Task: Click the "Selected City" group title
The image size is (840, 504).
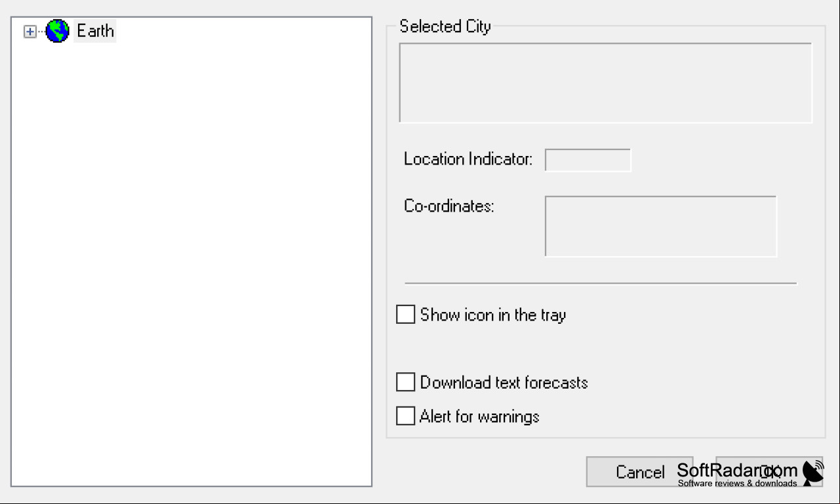Action: click(x=445, y=27)
